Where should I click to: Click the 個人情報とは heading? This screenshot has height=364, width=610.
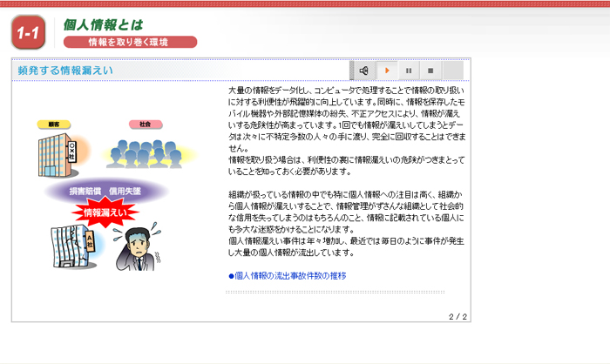pyautogui.click(x=103, y=24)
